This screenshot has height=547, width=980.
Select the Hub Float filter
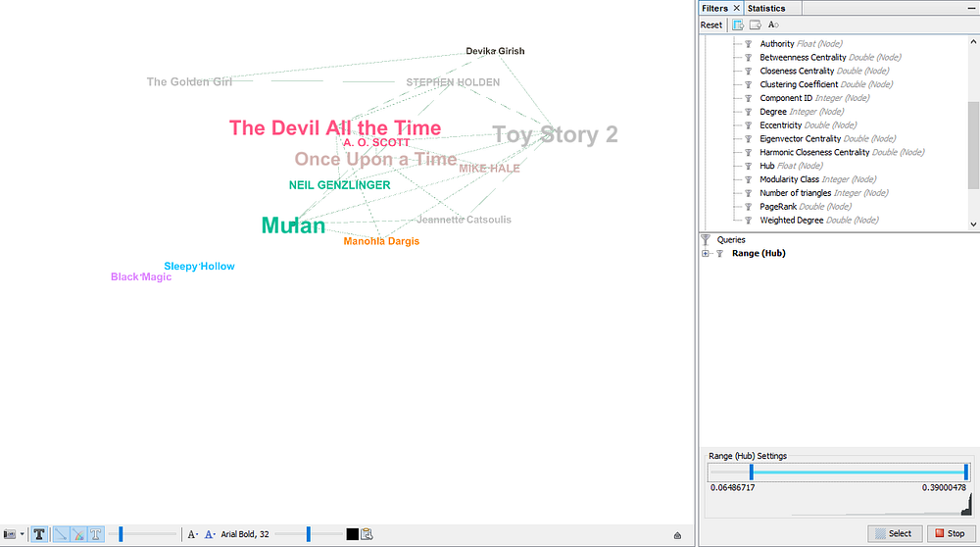pos(791,166)
